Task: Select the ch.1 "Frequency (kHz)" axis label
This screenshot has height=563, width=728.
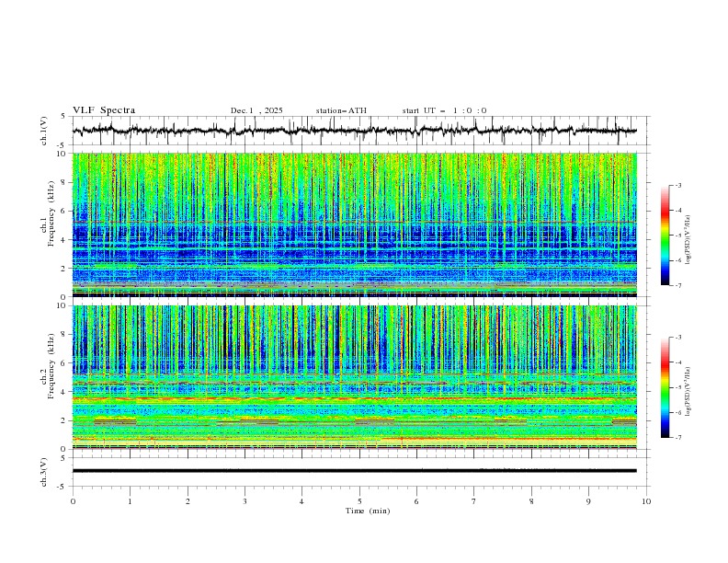Action: coord(51,213)
